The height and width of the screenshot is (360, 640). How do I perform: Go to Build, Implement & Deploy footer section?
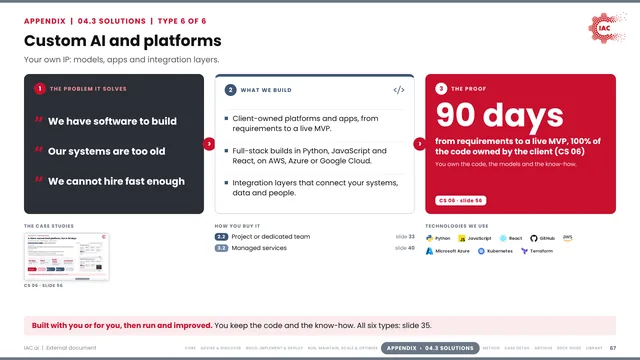[274, 348]
